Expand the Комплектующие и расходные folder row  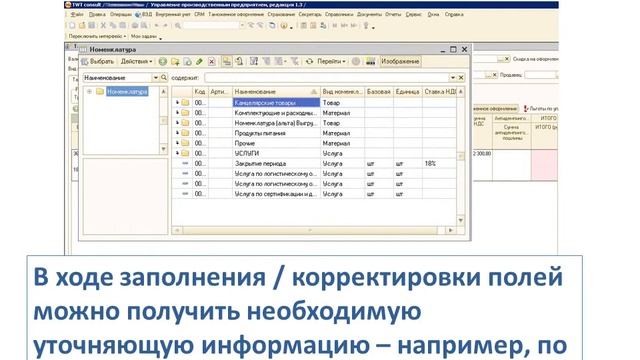click(x=177, y=113)
